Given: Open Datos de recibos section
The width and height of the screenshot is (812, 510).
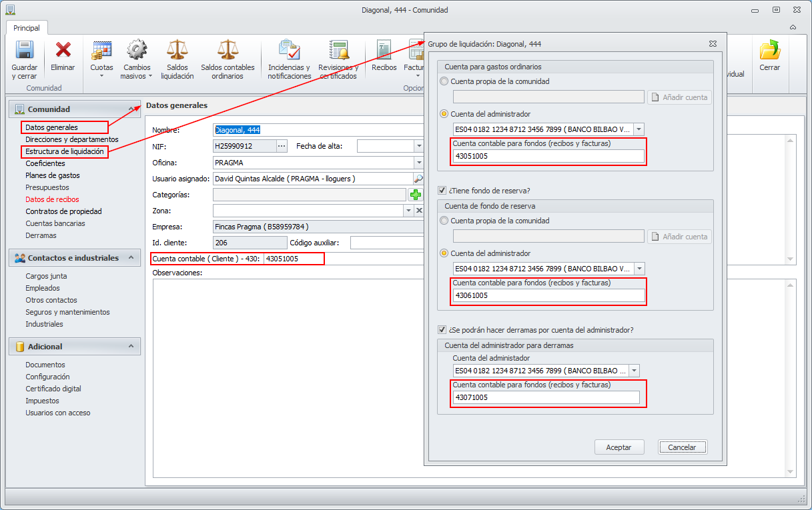Looking at the screenshot, I should (52, 199).
